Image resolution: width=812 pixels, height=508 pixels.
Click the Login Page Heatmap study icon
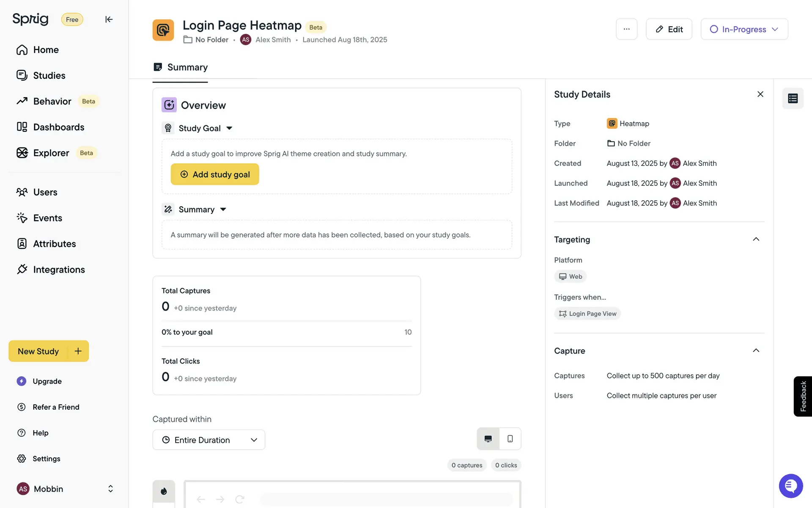163,30
